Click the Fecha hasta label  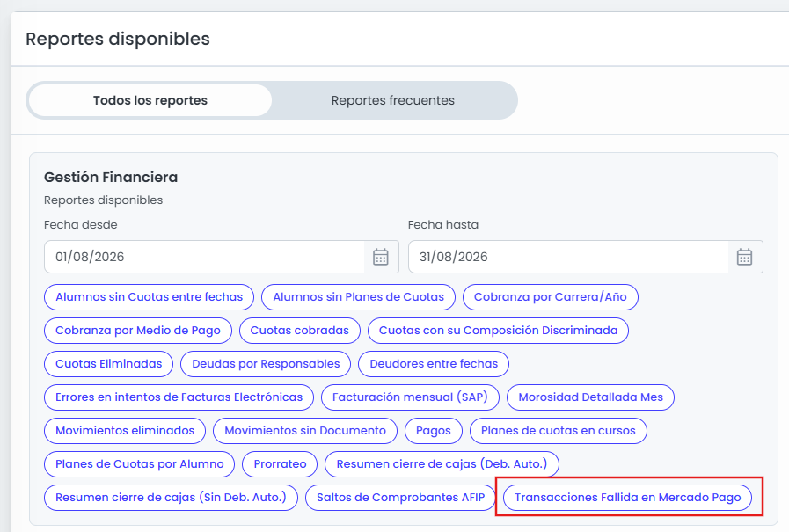(443, 225)
